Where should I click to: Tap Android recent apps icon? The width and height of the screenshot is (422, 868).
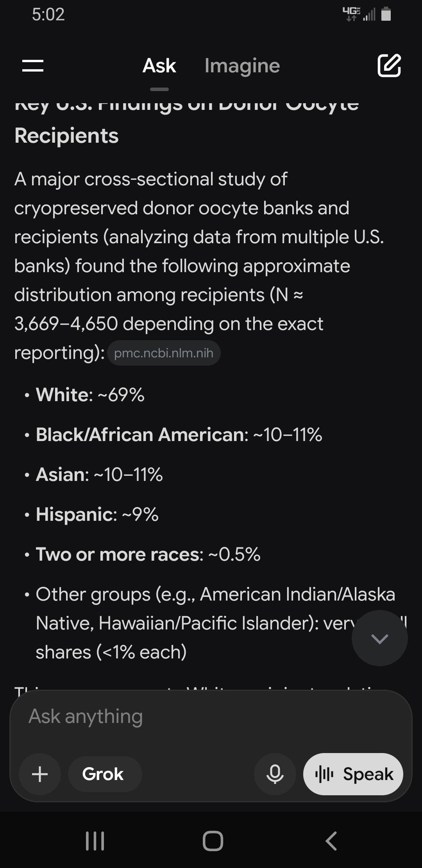pos(95,841)
